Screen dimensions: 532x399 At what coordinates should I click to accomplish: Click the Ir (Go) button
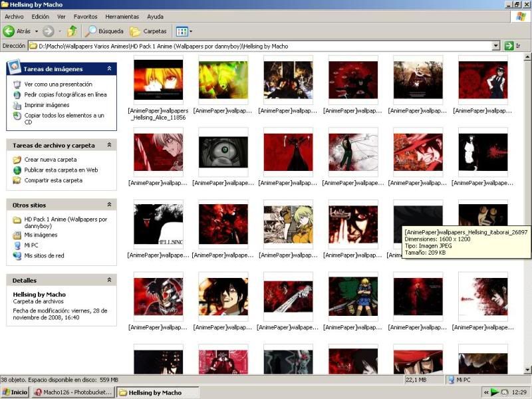512,46
